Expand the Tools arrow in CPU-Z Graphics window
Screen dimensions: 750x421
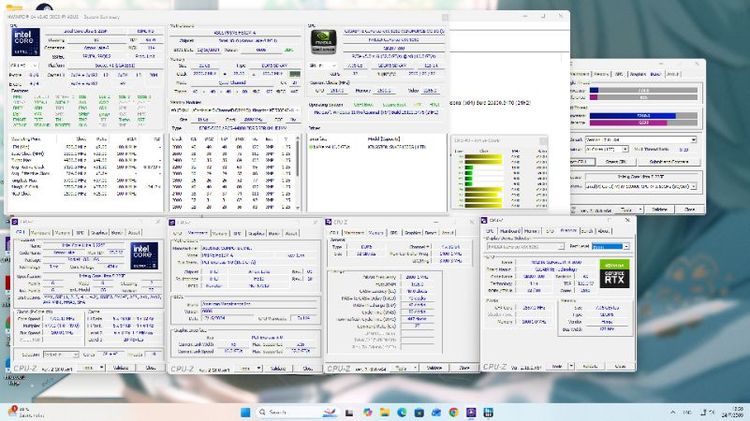pyautogui.click(x=571, y=366)
